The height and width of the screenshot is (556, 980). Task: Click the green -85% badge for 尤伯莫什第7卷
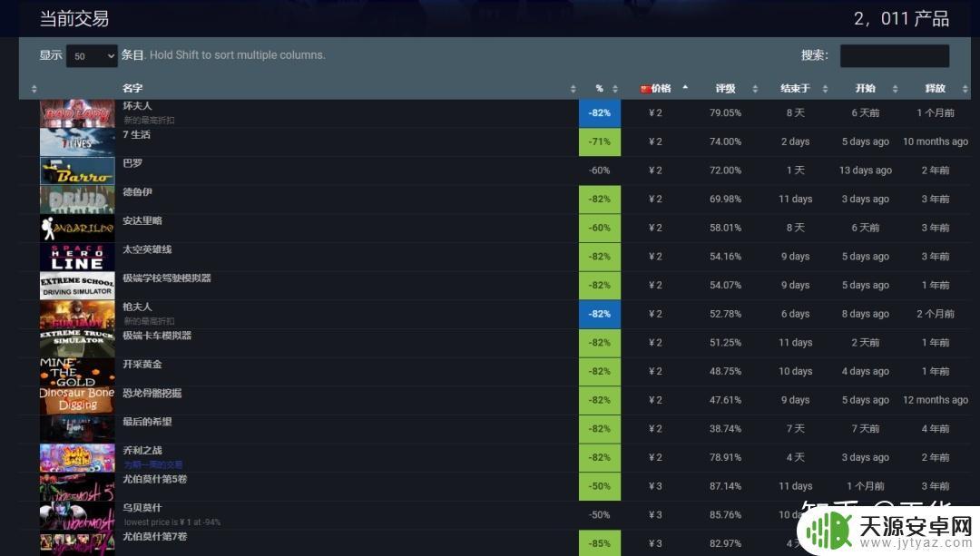(600, 543)
